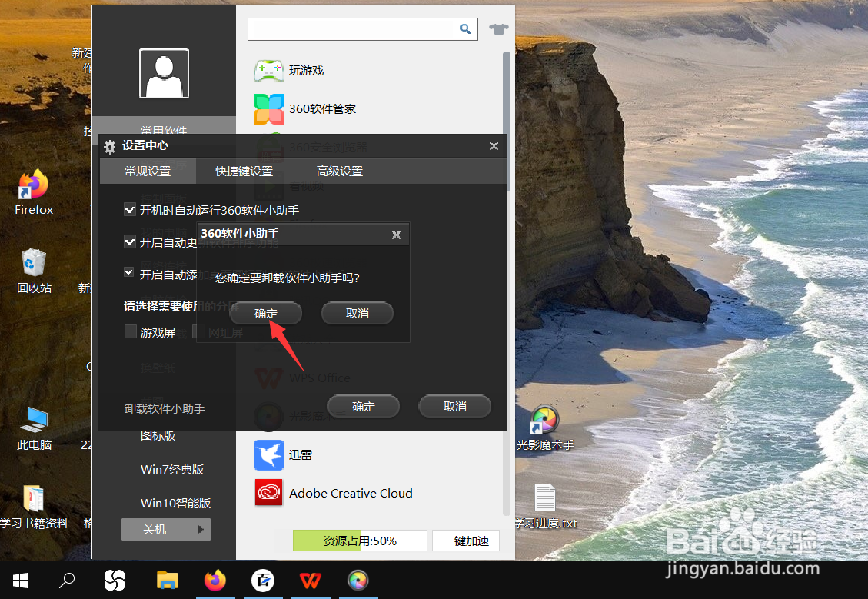Close the 360软件小助手 confirmation dialog

pyautogui.click(x=397, y=235)
